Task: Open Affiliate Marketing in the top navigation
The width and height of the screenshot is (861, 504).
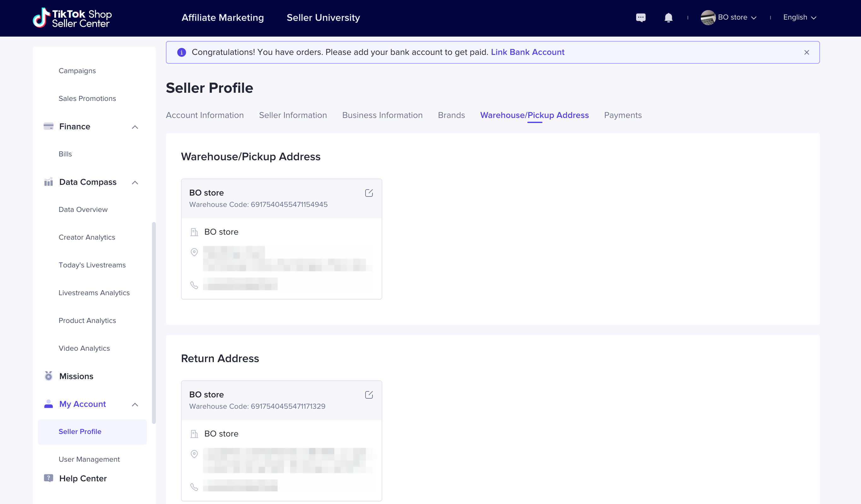Action: pyautogui.click(x=222, y=18)
